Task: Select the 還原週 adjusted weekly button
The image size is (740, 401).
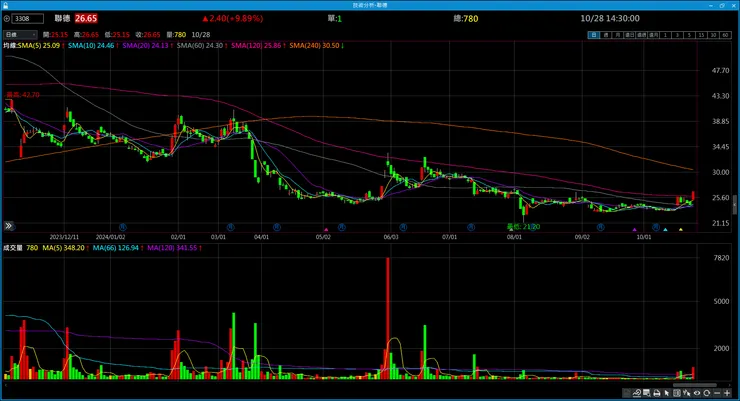Action: [x=641, y=35]
